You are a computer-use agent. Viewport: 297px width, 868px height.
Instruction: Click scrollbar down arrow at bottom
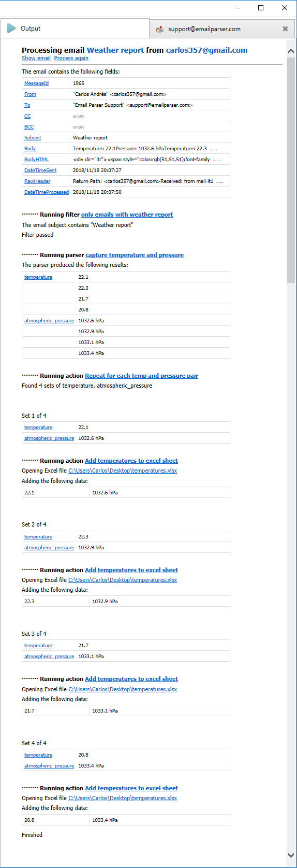[291, 855]
